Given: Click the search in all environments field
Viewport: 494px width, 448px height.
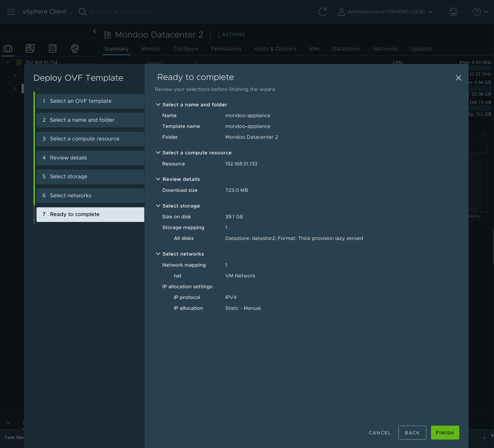Looking at the screenshot, I should (121, 12).
